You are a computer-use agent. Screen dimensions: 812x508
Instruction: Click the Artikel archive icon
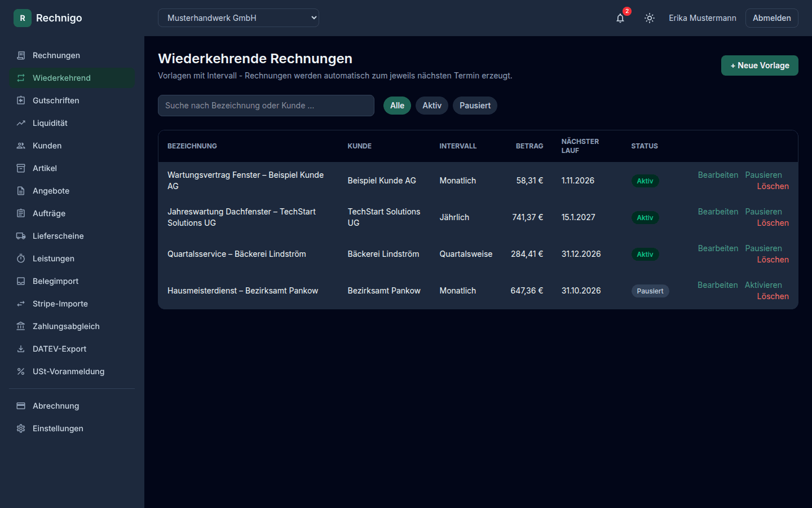tap(21, 168)
